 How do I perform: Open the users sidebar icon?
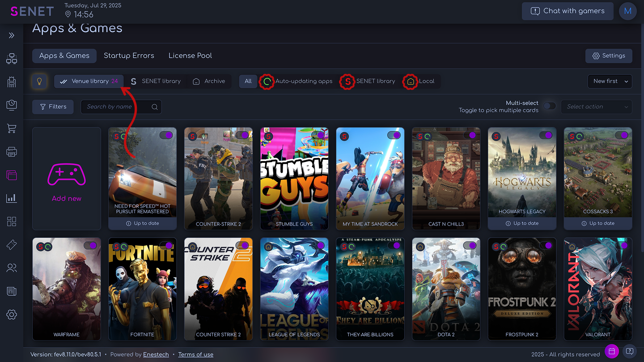(12, 268)
